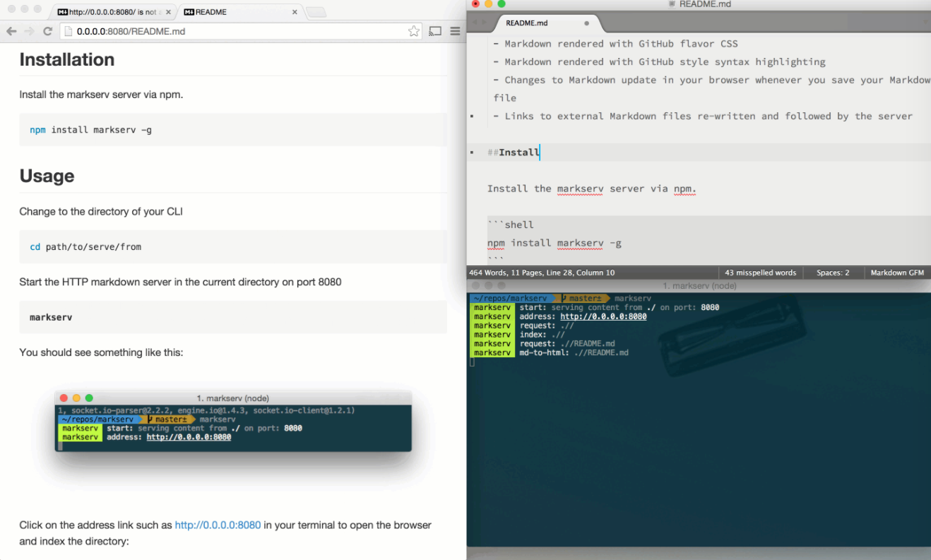Click the previous-tab arrow in Sublime's tab bar
Image resolution: width=931 pixels, height=560 pixels.
coord(475,23)
